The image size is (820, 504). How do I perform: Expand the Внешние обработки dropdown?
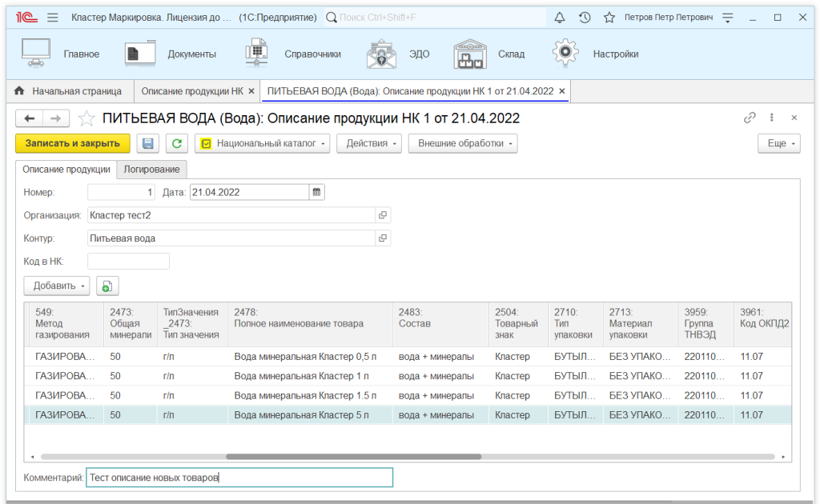pos(463,143)
